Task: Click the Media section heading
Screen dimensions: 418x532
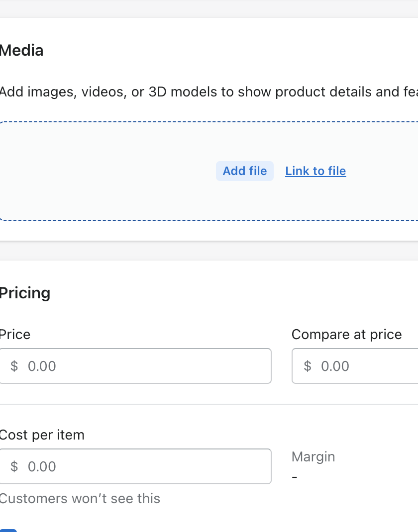Action: pos(21,51)
